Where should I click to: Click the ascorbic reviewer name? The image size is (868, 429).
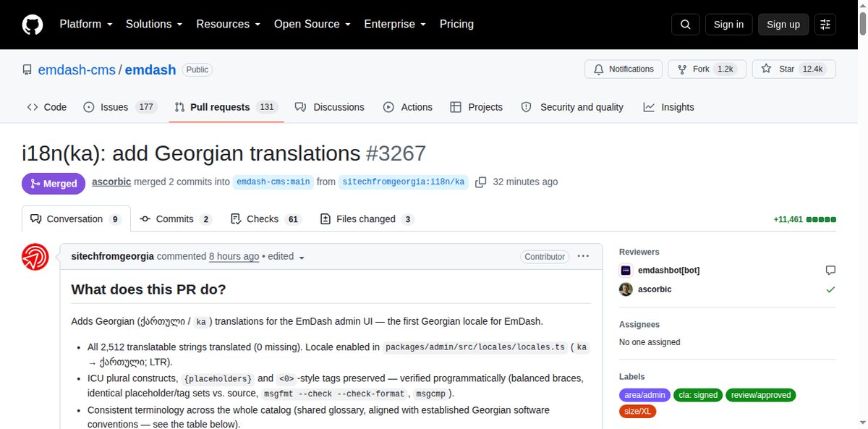[x=655, y=289]
